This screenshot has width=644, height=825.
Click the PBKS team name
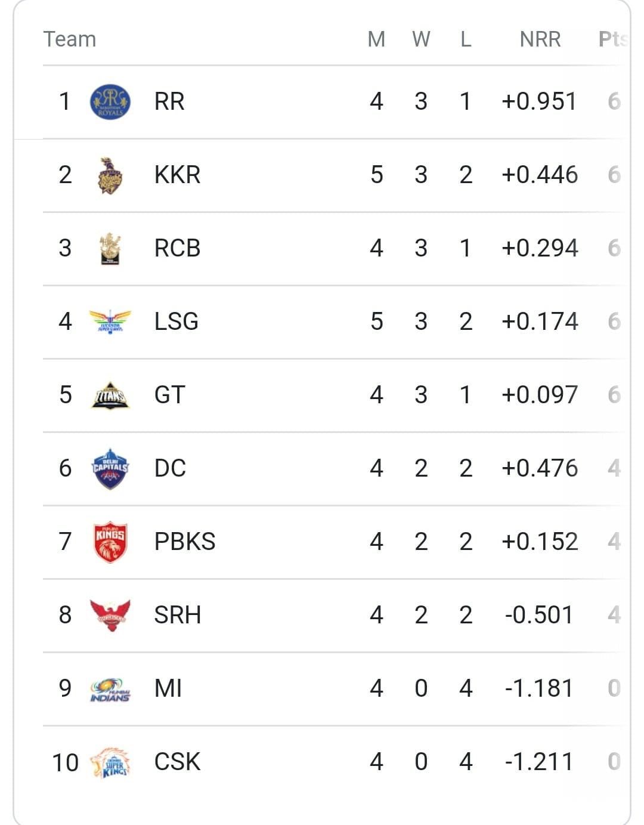[185, 542]
